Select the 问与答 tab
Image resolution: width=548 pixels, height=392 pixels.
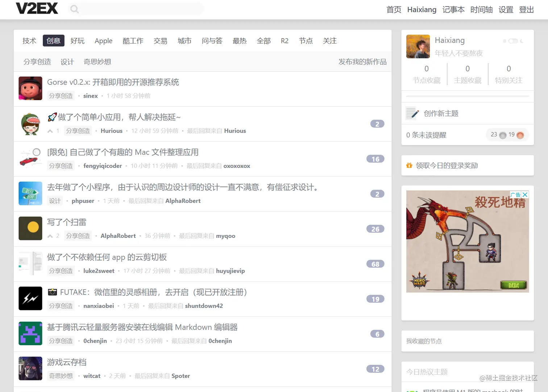[212, 41]
